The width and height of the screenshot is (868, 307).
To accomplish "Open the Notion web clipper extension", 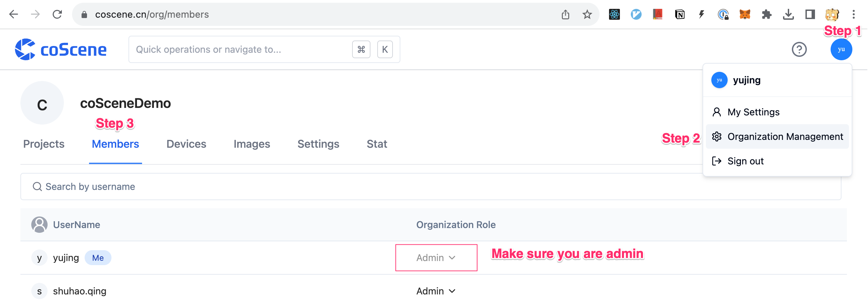I will (x=680, y=14).
